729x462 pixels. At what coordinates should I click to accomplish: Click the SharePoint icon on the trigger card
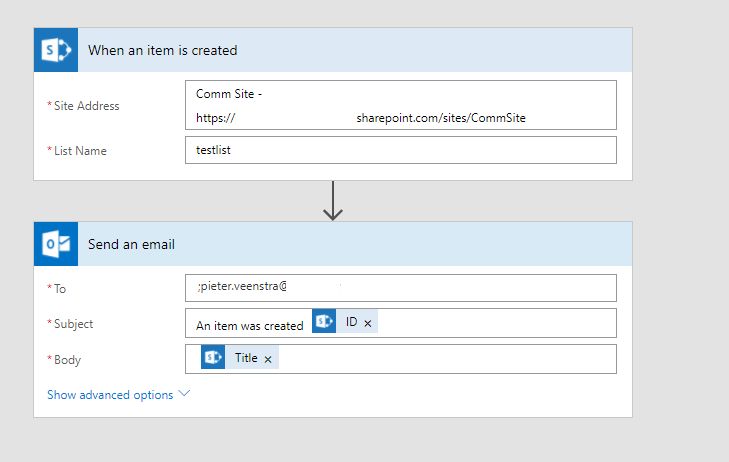pyautogui.click(x=56, y=50)
